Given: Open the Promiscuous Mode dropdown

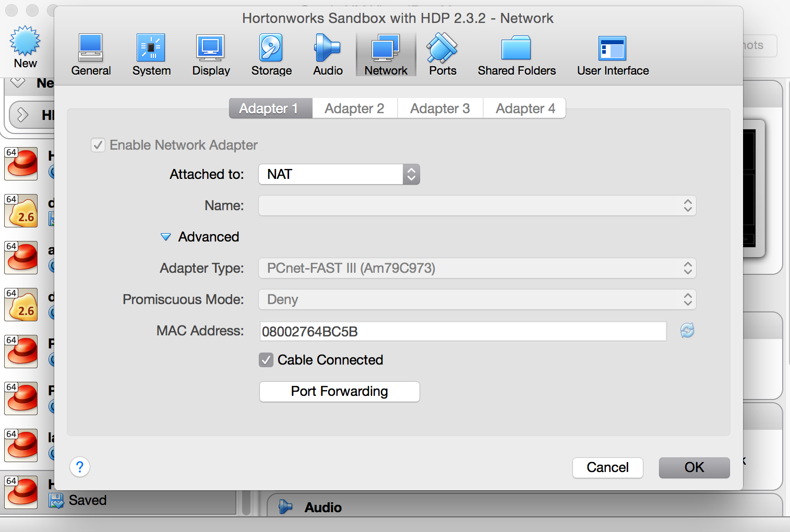Looking at the screenshot, I should (x=476, y=299).
